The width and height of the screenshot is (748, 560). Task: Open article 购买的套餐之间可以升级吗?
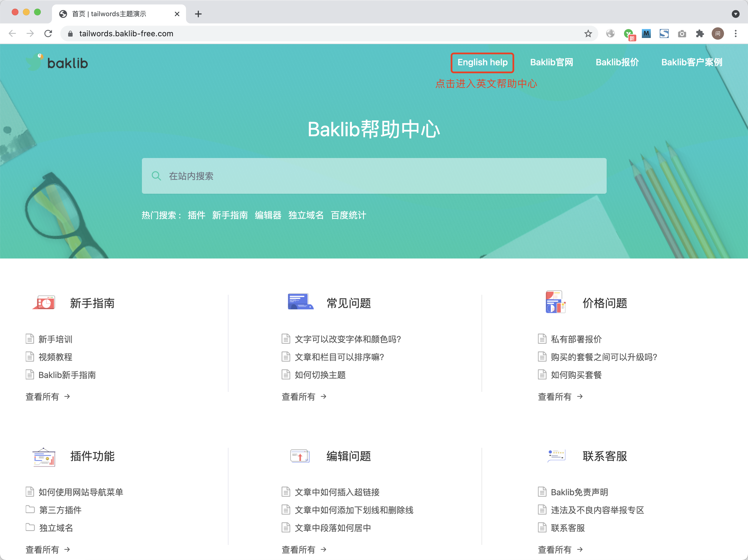click(x=604, y=357)
